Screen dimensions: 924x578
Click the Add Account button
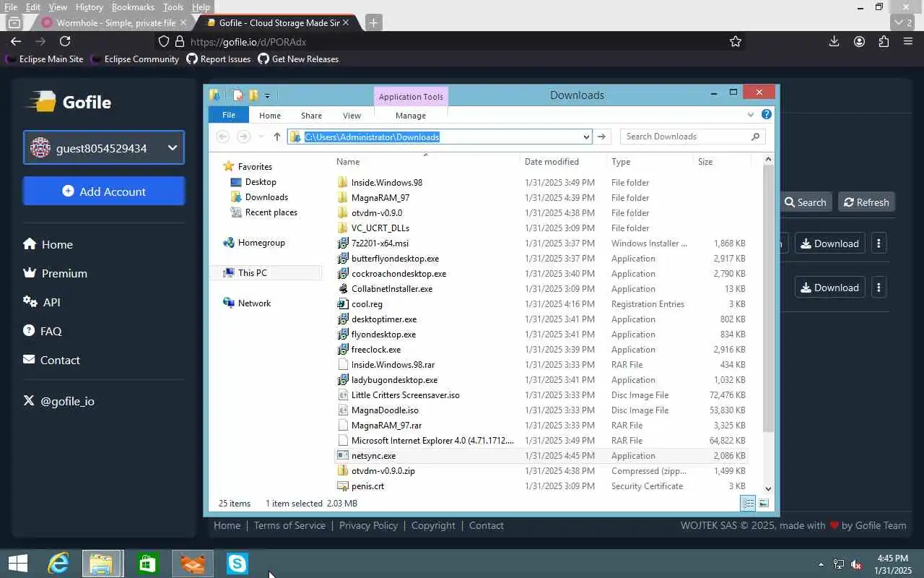pyautogui.click(x=104, y=191)
